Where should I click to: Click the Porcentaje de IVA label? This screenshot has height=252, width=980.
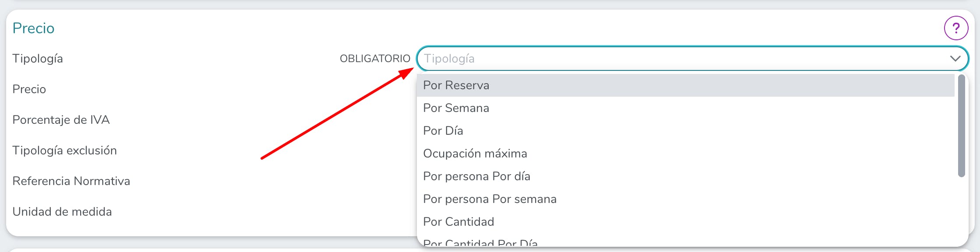click(x=61, y=120)
